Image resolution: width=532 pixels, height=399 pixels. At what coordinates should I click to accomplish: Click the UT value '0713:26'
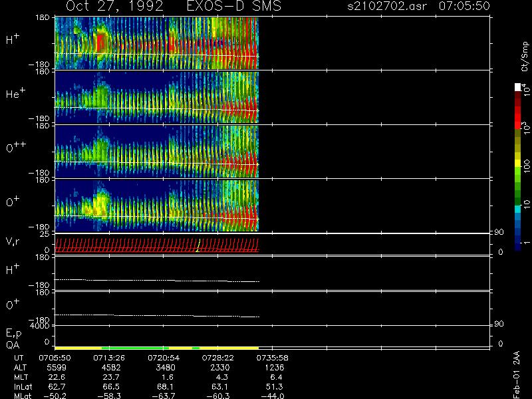coord(109,358)
